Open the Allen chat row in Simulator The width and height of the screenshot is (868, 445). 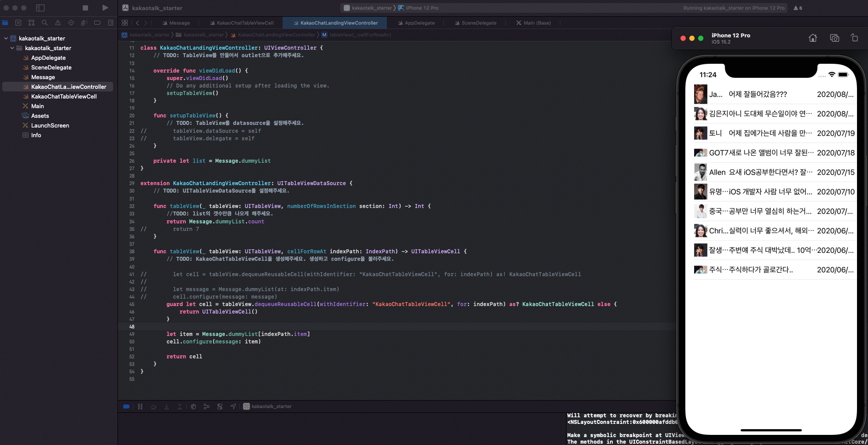point(775,172)
